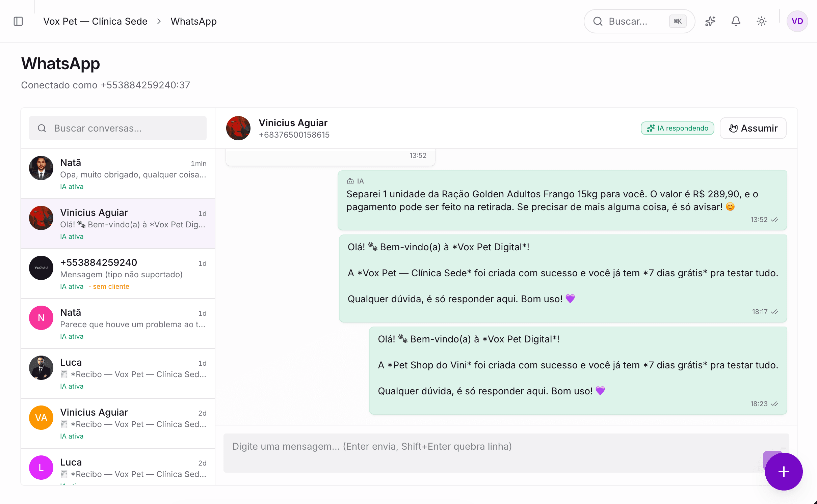Click IA ativa label under first Natã

[72, 187]
